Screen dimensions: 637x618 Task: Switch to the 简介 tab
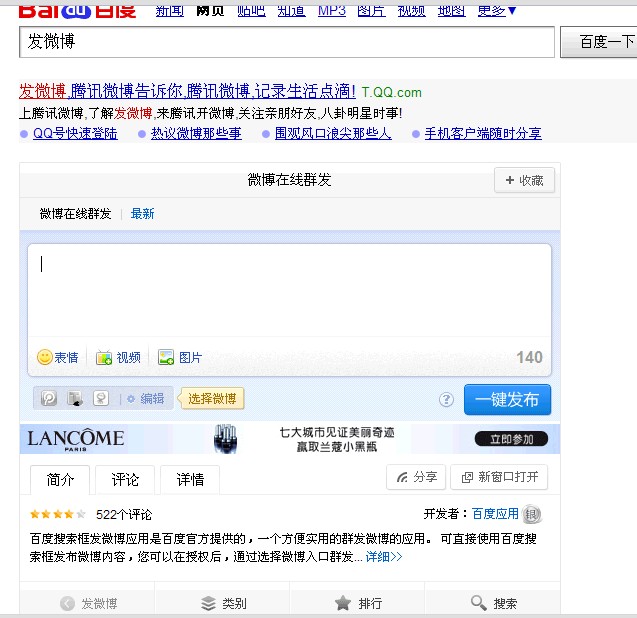[60, 480]
